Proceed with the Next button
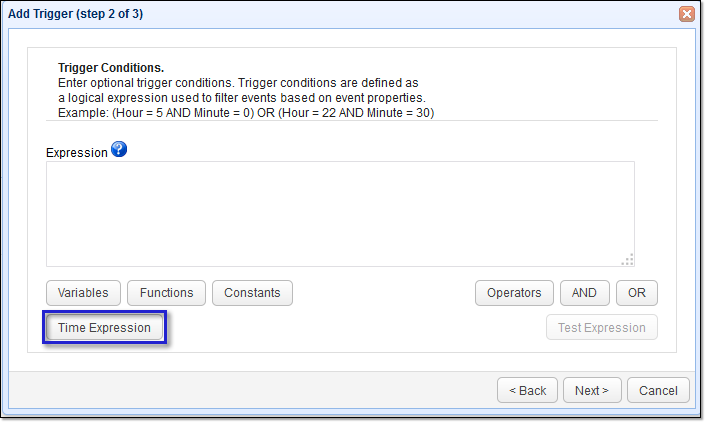 pos(592,390)
